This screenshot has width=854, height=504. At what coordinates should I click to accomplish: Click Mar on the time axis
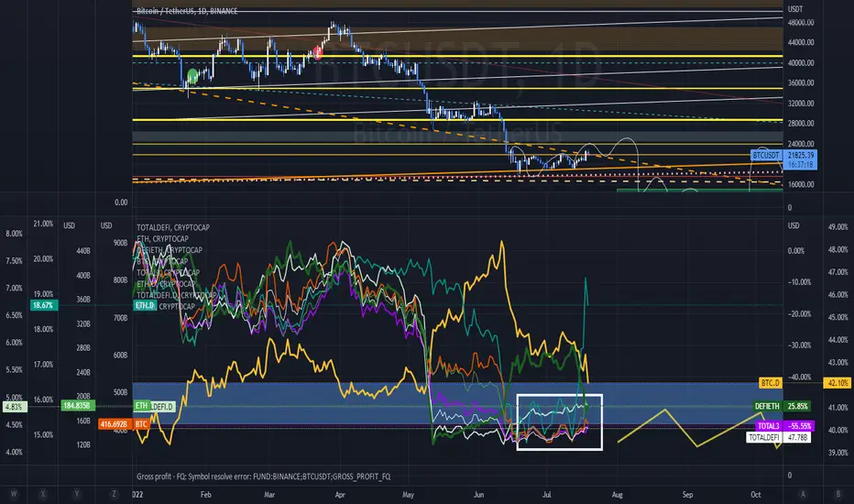[x=269, y=495]
